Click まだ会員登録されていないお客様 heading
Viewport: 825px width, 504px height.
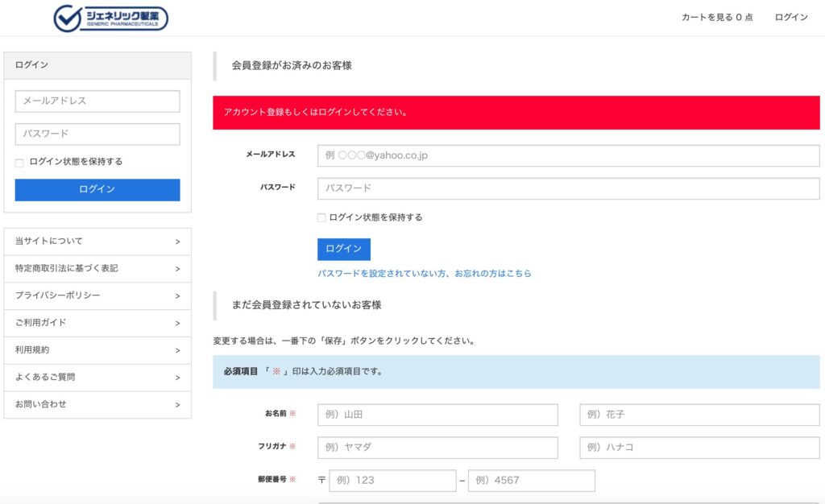(x=306, y=305)
